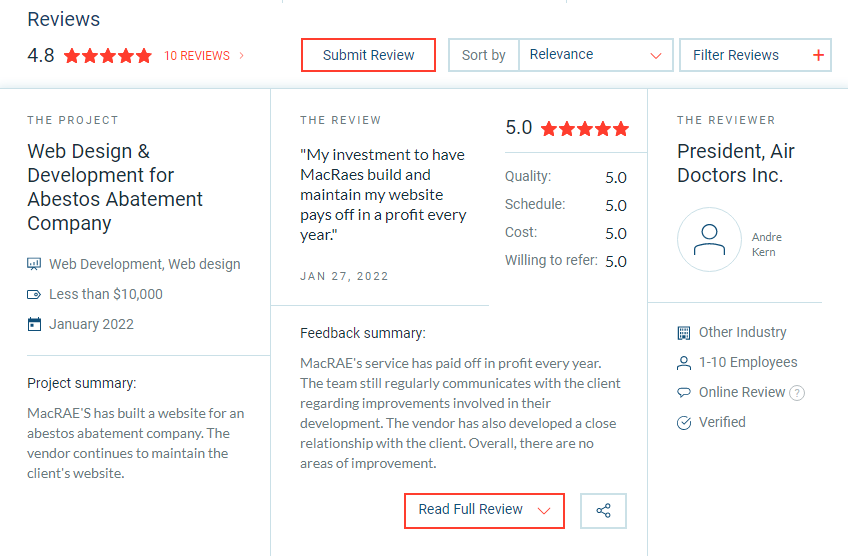Click the share icon button

(x=604, y=511)
